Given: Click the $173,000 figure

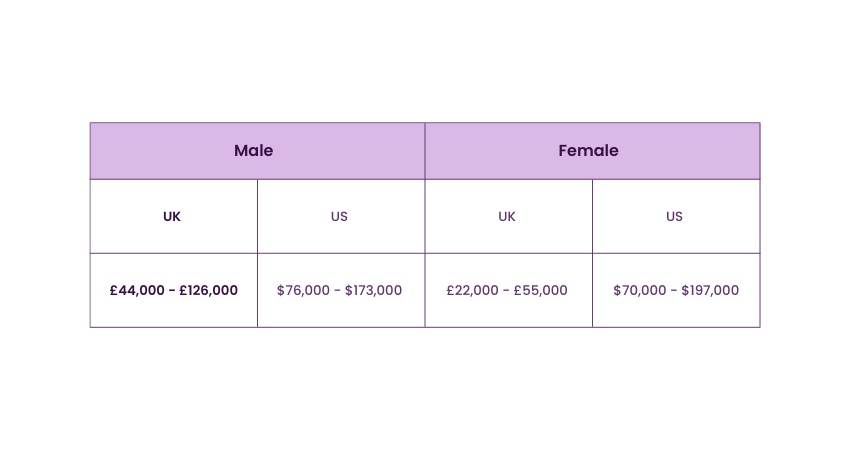Looking at the screenshot, I should point(374,291).
